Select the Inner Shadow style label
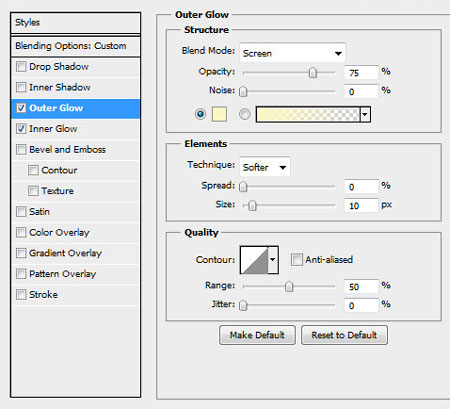Image resolution: width=450 pixels, height=409 pixels. click(x=60, y=87)
